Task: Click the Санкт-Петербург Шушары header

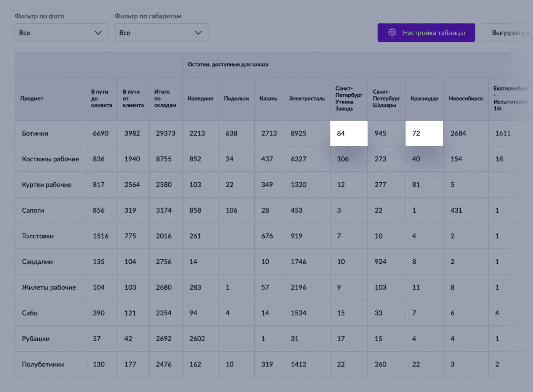Action: [386, 99]
